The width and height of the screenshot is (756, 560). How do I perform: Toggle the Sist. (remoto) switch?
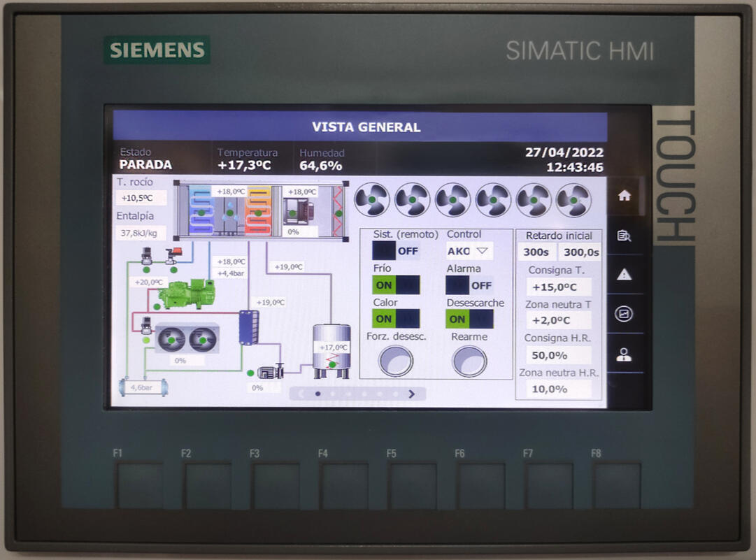396,251
